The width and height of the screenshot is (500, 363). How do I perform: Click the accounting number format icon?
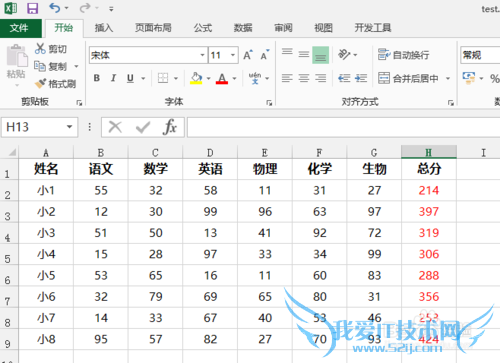pos(469,78)
